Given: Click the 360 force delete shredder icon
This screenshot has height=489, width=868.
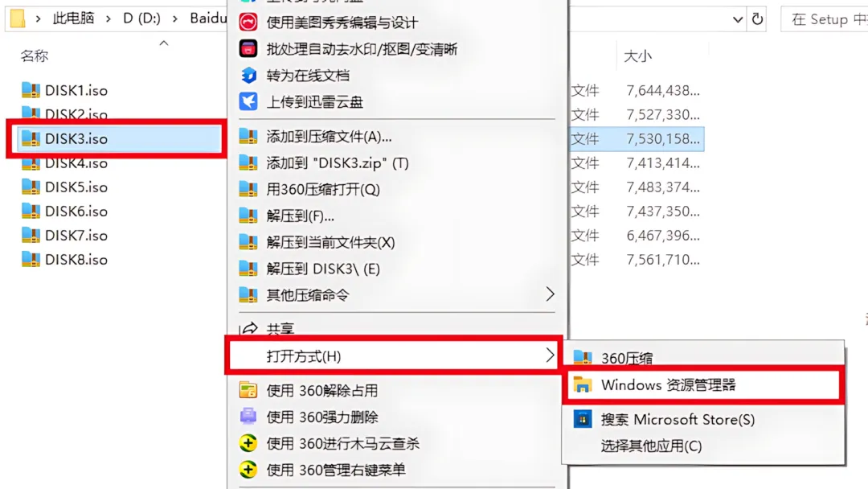Looking at the screenshot, I should point(248,417).
